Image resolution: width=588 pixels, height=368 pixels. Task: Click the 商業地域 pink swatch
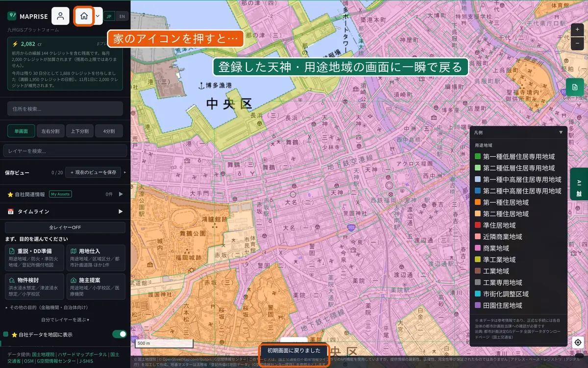pyautogui.click(x=478, y=248)
